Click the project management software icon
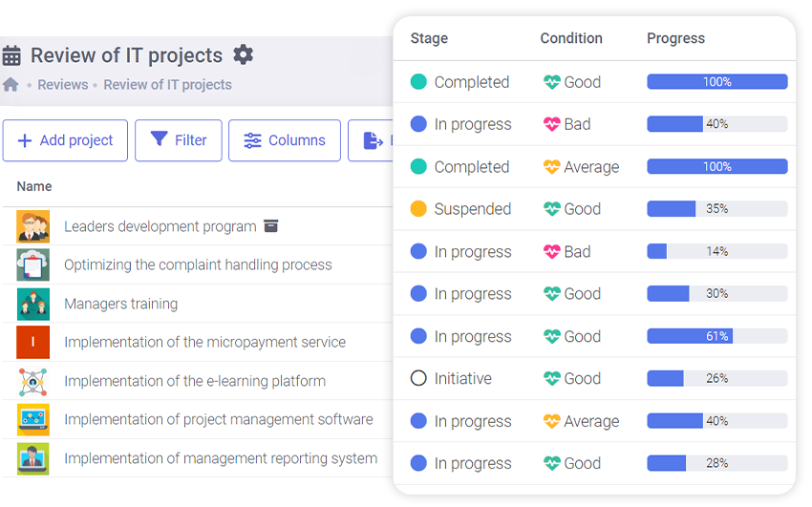 pyautogui.click(x=32, y=419)
